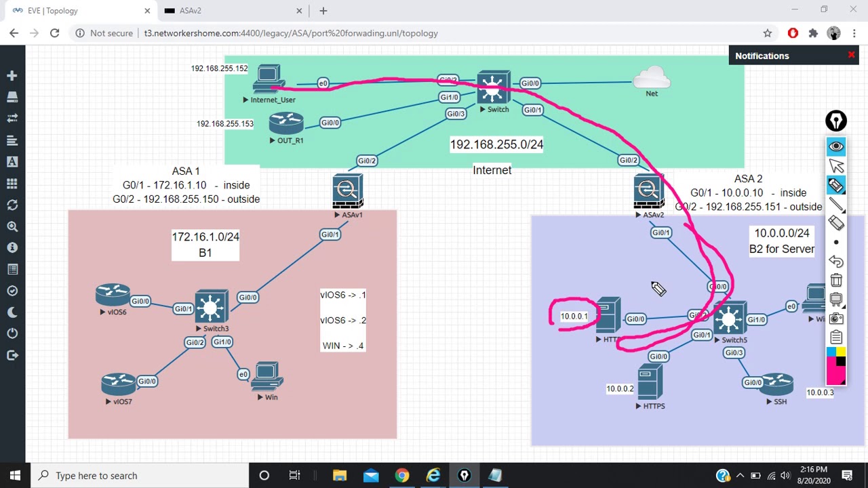
Task: Click the camera screenshot icon
Action: (x=836, y=319)
